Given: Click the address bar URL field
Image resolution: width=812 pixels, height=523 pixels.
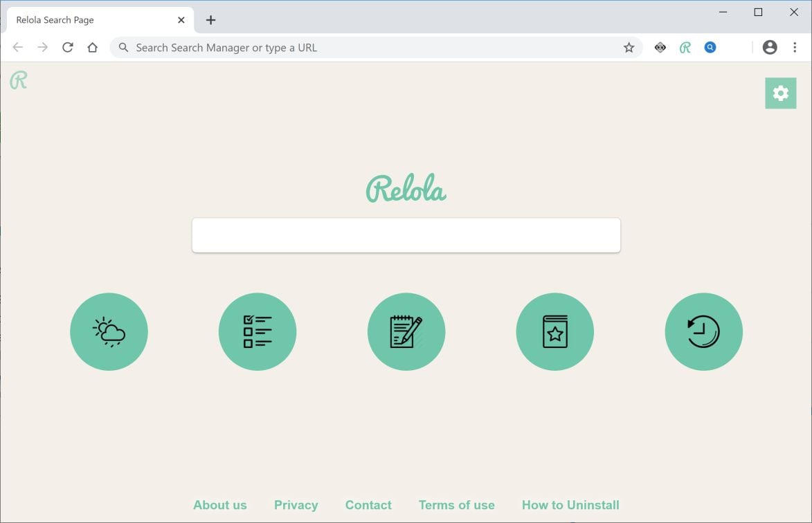Looking at the screenshot, I should [376, 48].
